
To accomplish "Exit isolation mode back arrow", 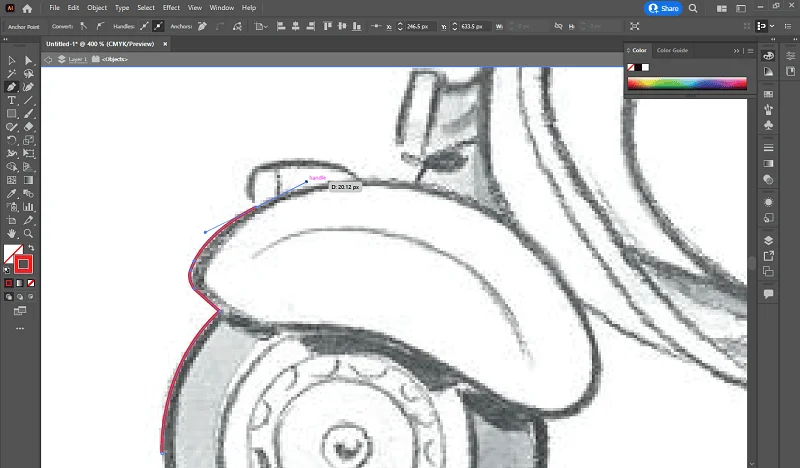I will (48, 59).
